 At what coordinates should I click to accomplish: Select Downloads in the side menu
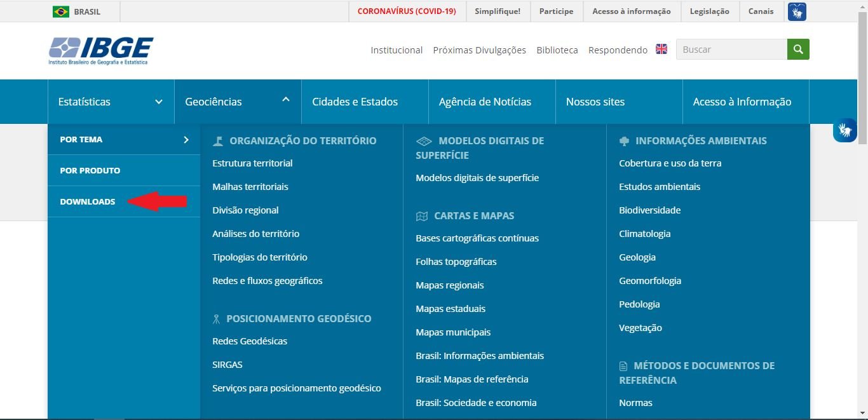click(x=88, y=201)
